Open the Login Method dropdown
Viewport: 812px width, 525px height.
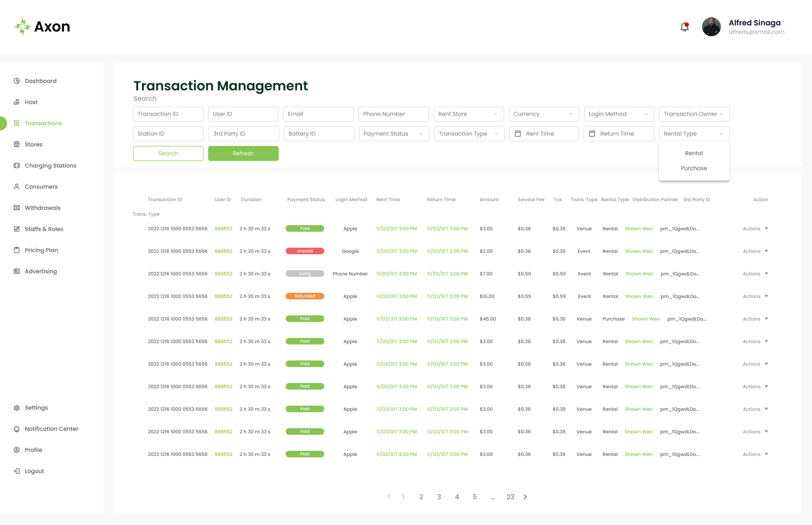pos(619,114)
